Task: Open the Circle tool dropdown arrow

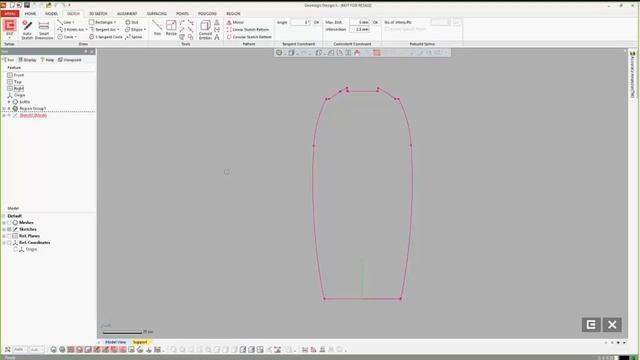Action: click(76, 37)
